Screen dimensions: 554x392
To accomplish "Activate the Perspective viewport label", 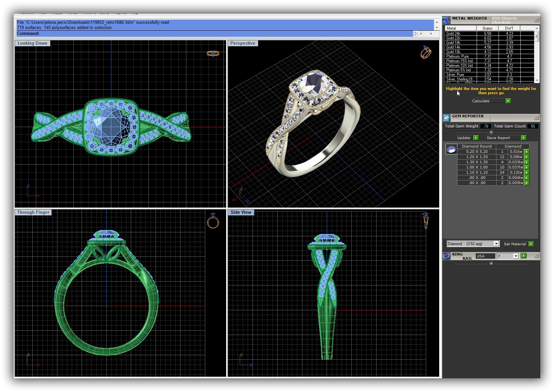I will coord(243,43).
